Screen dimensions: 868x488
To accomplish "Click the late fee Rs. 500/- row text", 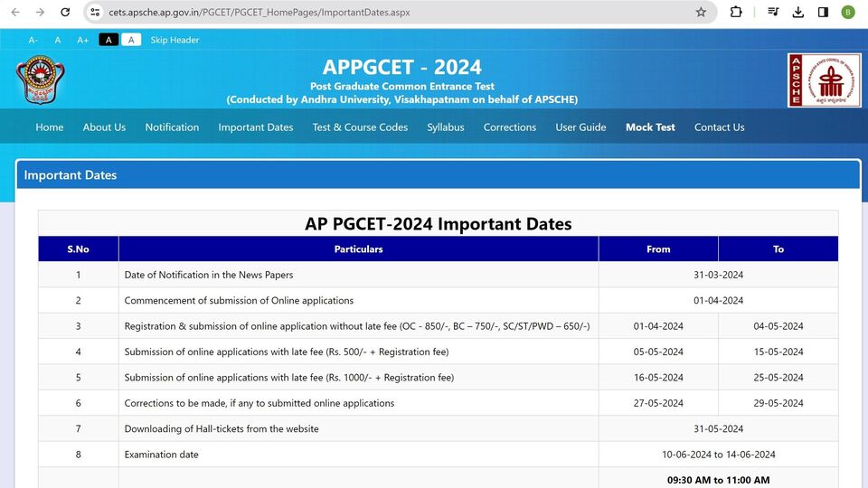I will pyautogui.click(x=287, y=352).
